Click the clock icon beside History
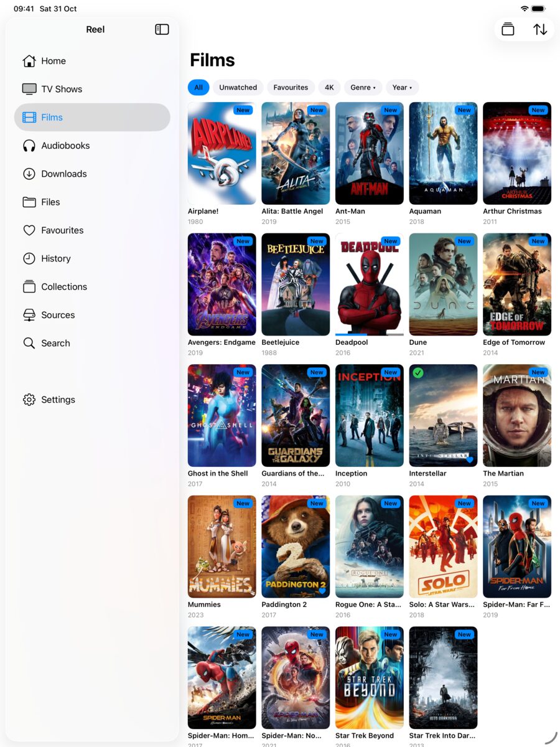Image resolution: width=560 pixels, height=747 pixels. (x=29, y=258)
